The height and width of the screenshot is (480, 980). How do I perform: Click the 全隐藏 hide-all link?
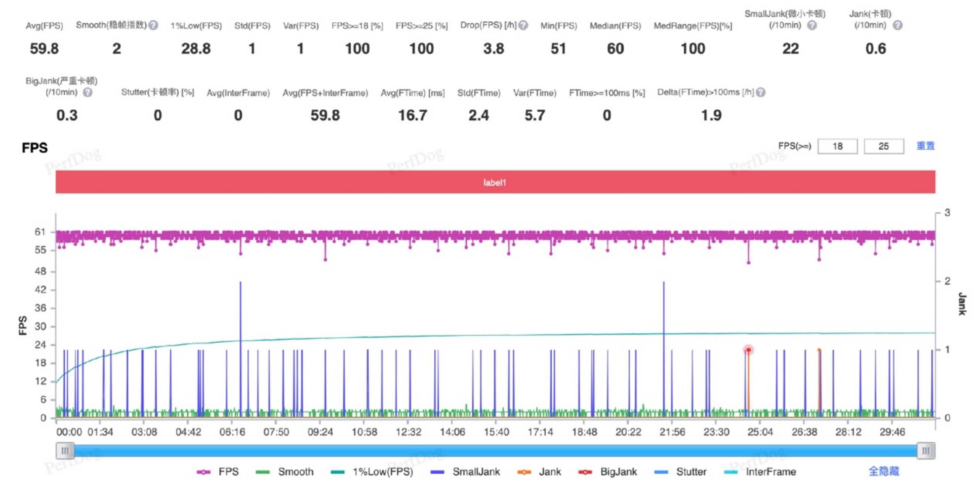[x=884, y=471]
